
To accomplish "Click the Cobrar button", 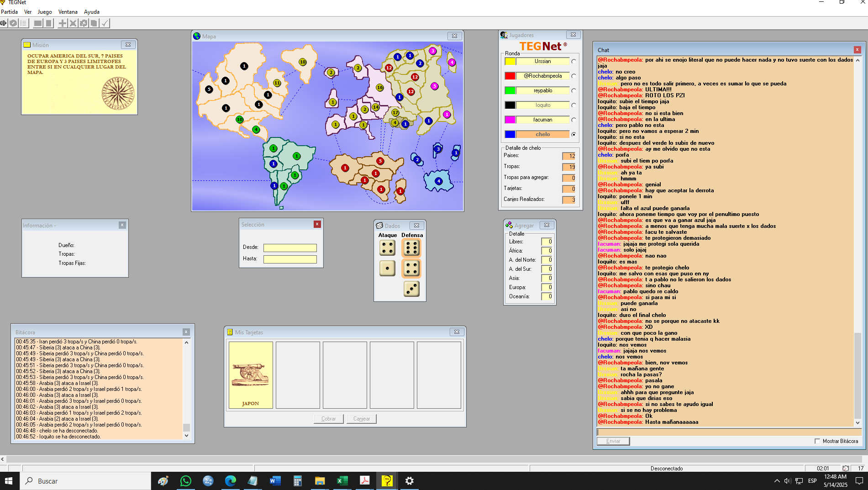I will coord(329,419).
